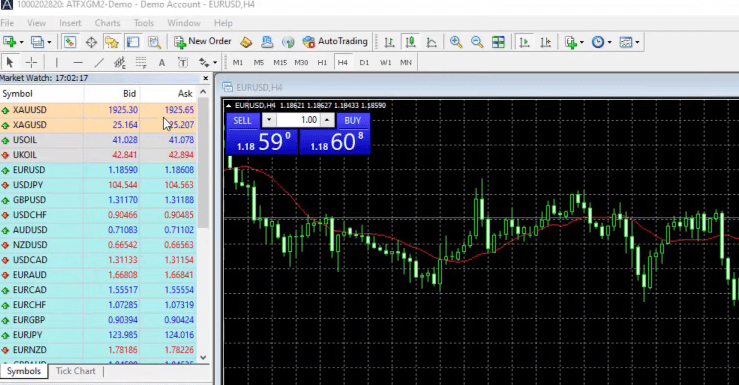Toggle the Market Watch window icon
The width and height of the screenshot is (739, 385).
click(x=70, y=42)
